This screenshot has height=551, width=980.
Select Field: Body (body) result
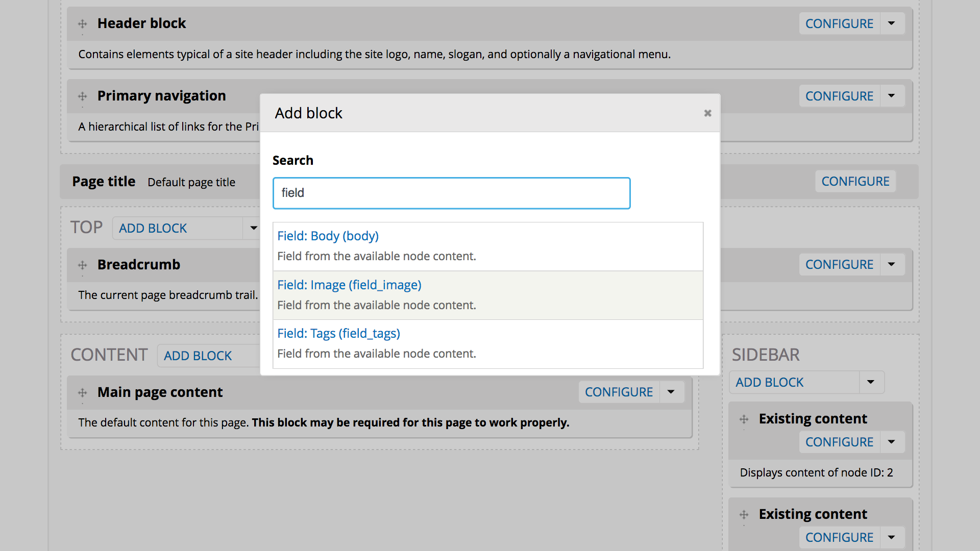pyautogui.click(x=328, y=236)
